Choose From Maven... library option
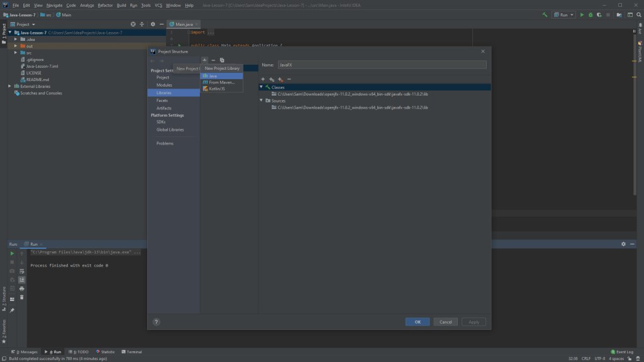The image size is (644, 362). [x=221, y=82]
